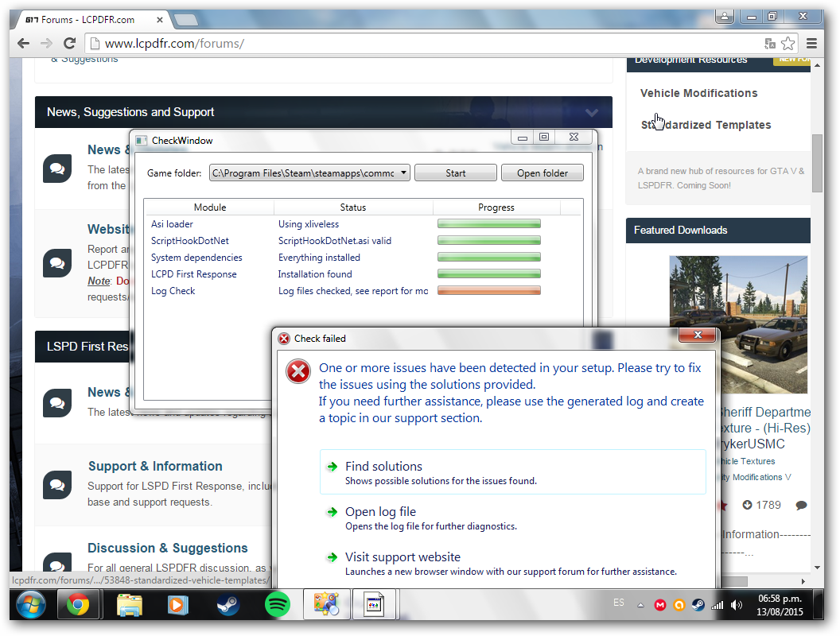Show hidden tray icons arrow
Image resolution: width=840 pixels, height=636 pixels.
(x=640, y=606)
